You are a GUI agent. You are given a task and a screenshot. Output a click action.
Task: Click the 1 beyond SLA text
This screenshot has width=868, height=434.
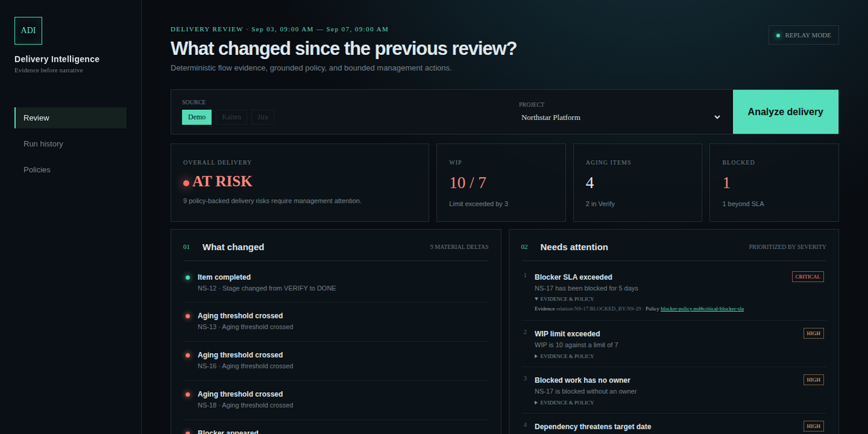coord(743,204)
